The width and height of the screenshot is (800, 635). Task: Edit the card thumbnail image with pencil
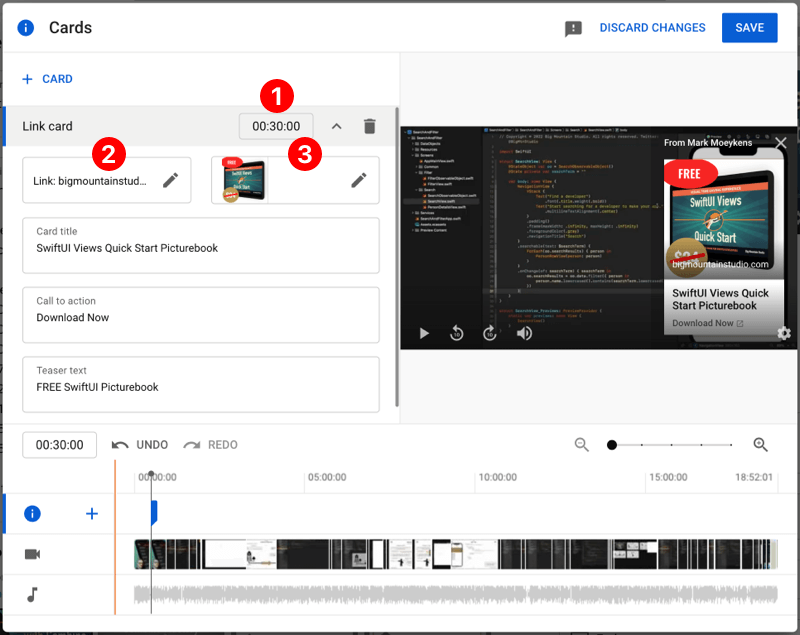click(x=358, y=180)
